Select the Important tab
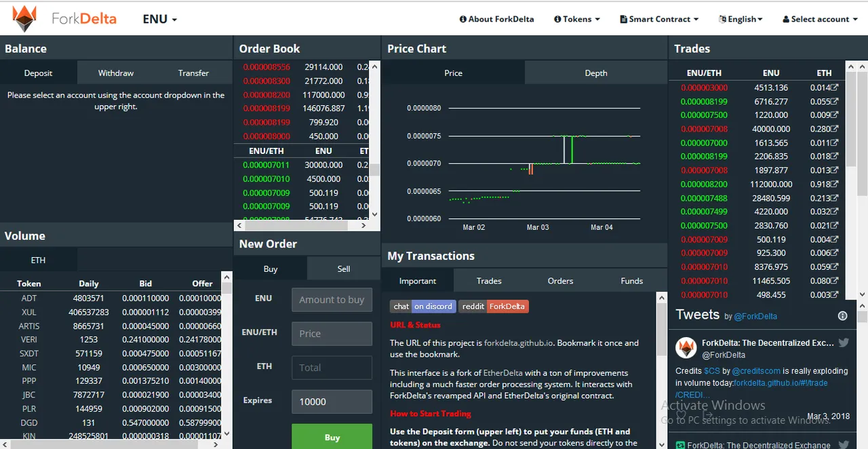 pos(418,281)
